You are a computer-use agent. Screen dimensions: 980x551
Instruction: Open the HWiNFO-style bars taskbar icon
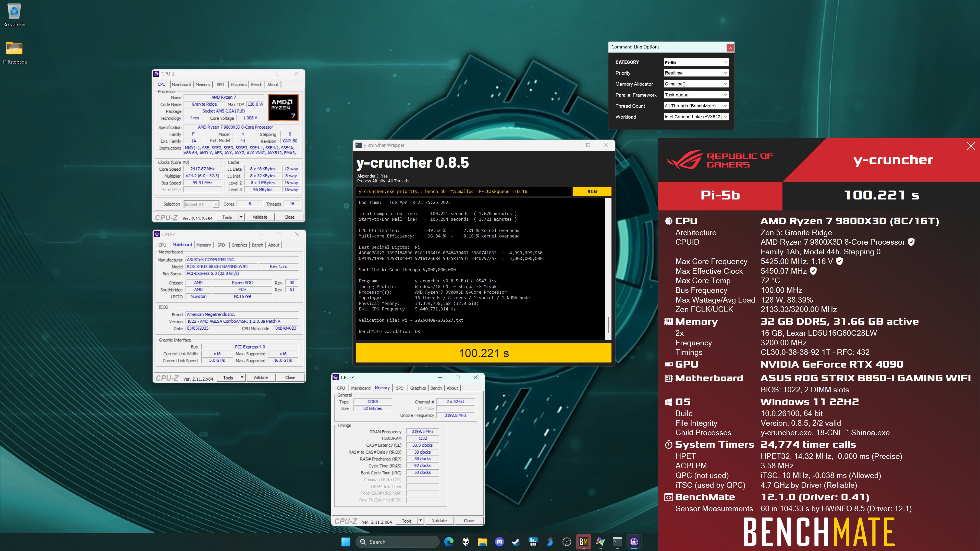(533, 542)
